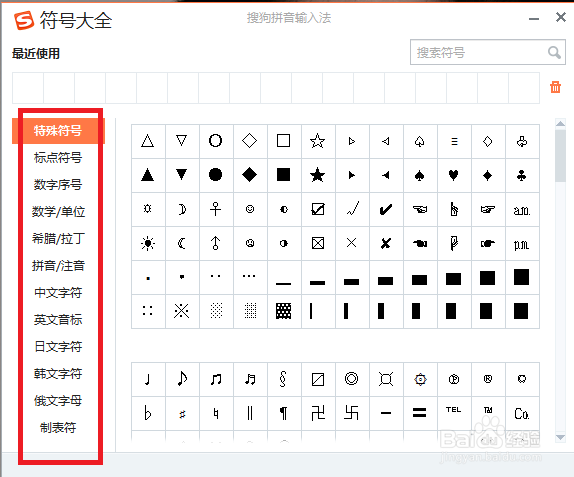574x477 pixels.
Task: Clear recent symbols with trash icon
Action: click(555, 87)
